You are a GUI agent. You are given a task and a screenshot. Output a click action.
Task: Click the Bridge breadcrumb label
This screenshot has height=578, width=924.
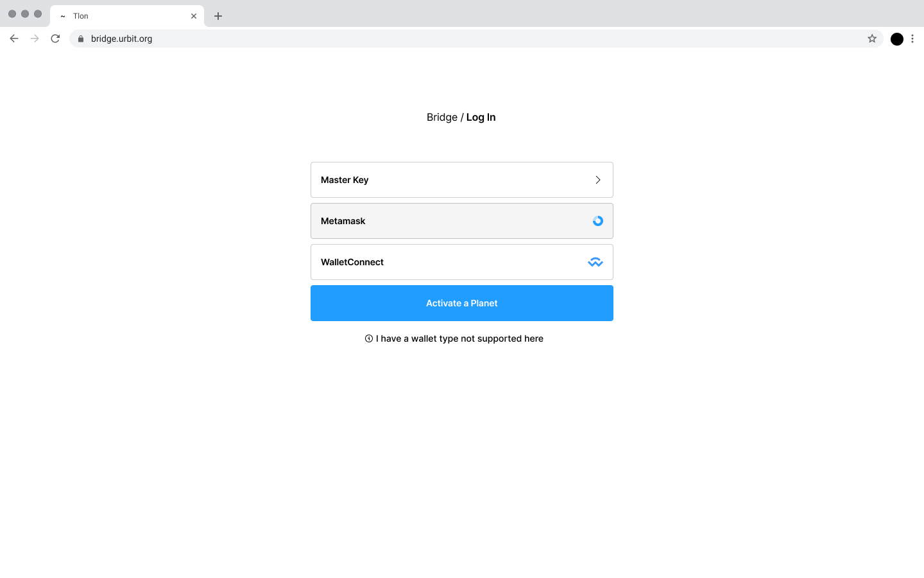pyautogui.click(x=442, y=117)
